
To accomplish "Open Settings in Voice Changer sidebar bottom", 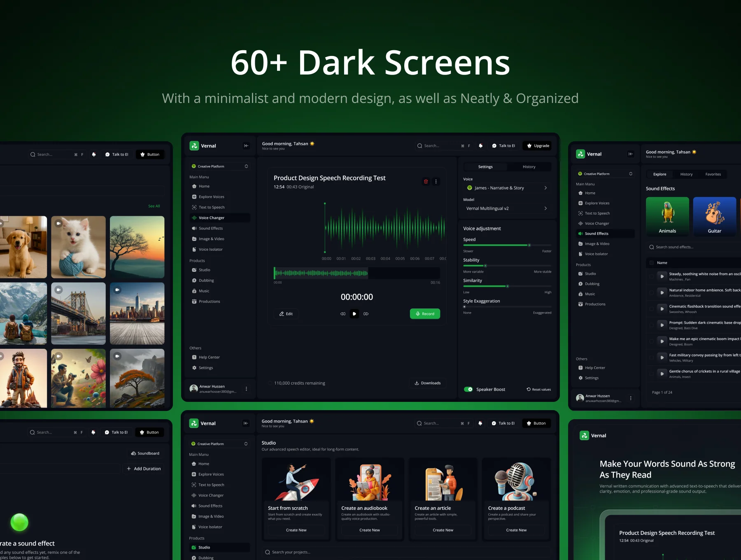I will [x=220, y=368].
